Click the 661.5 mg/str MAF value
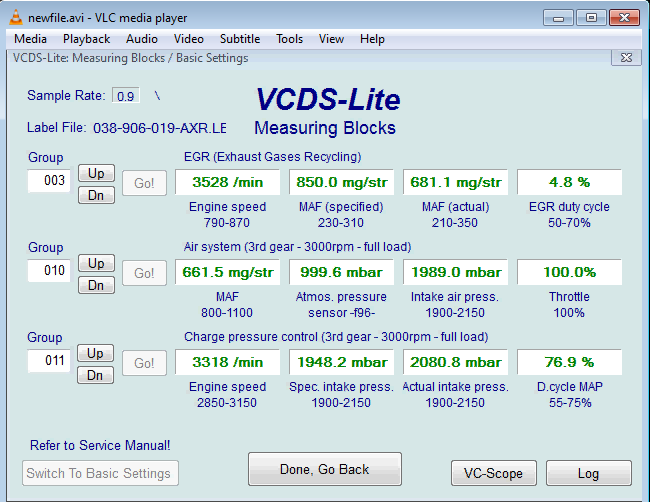Screen dimensions: 650x502 tap(227, 272)
